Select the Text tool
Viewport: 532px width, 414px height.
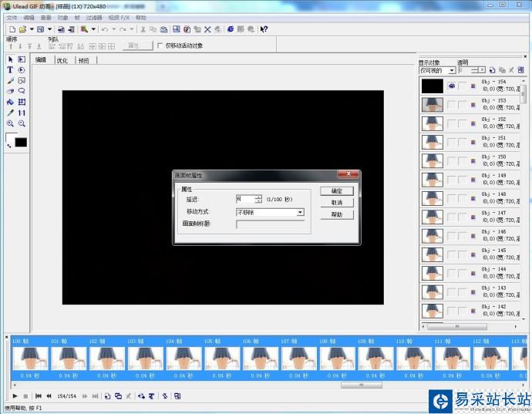click(x=10, y=70)
